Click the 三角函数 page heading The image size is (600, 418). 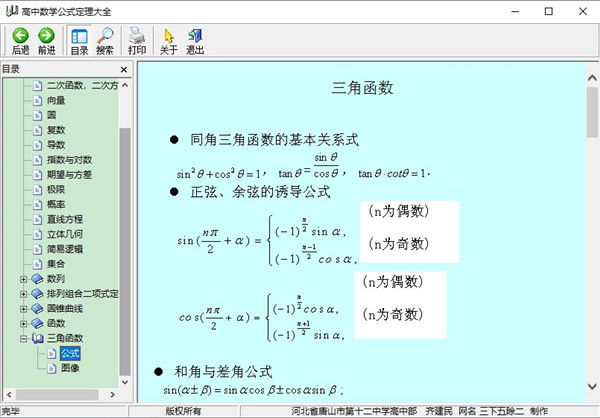362,88
